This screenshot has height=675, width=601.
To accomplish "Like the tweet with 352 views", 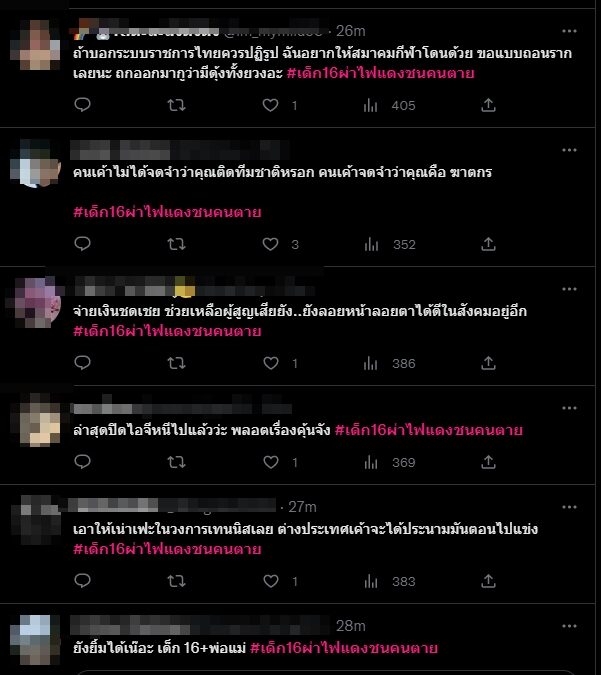I will tap(270, 244).
